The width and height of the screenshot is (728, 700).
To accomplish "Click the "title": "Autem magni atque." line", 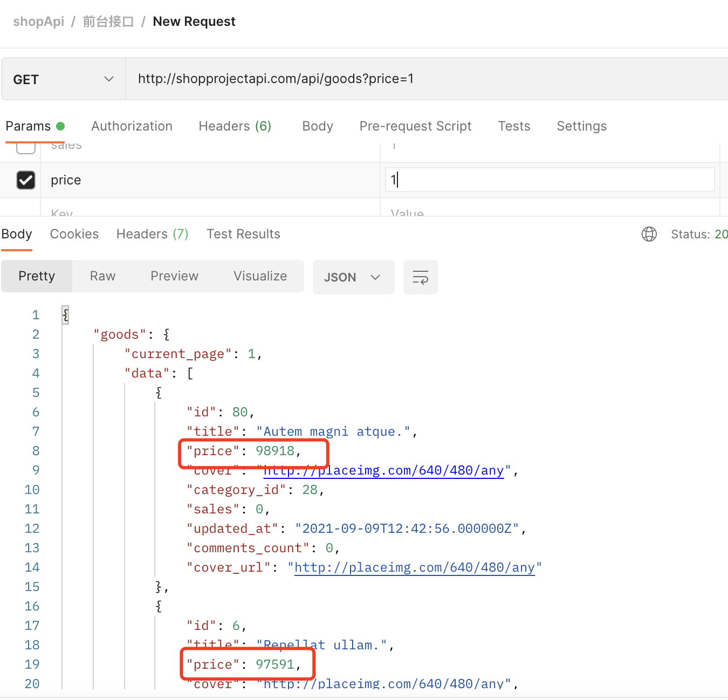I will click(x=302, y=431).
